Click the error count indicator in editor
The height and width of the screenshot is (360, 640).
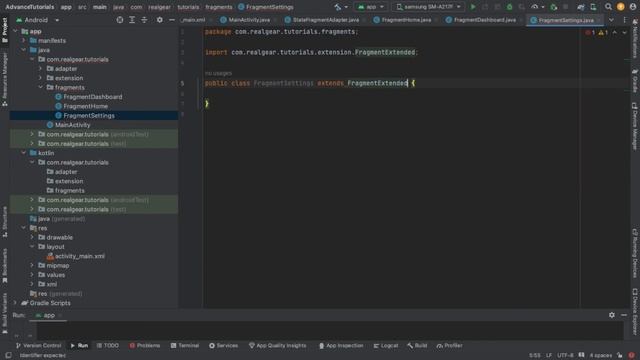click(590, 33)
